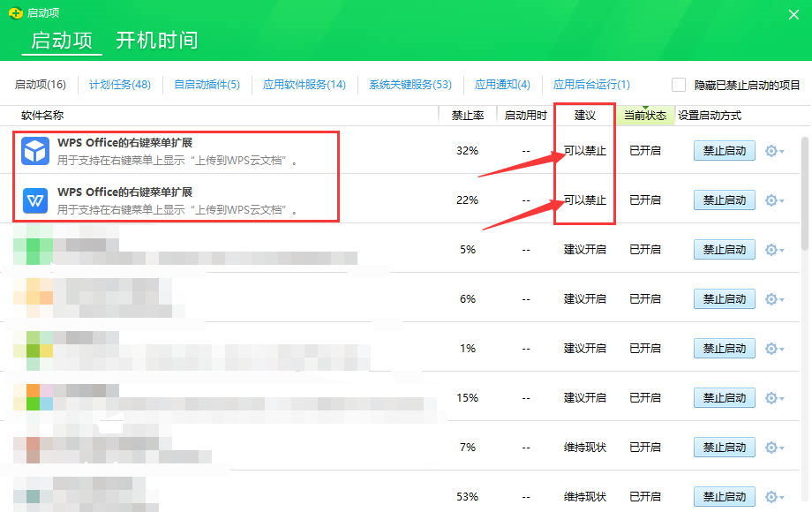The height and width of the screenshot is (512, 812).
Task: Hit 禁止启动 in the 15% row
Action: click(724, 397)
